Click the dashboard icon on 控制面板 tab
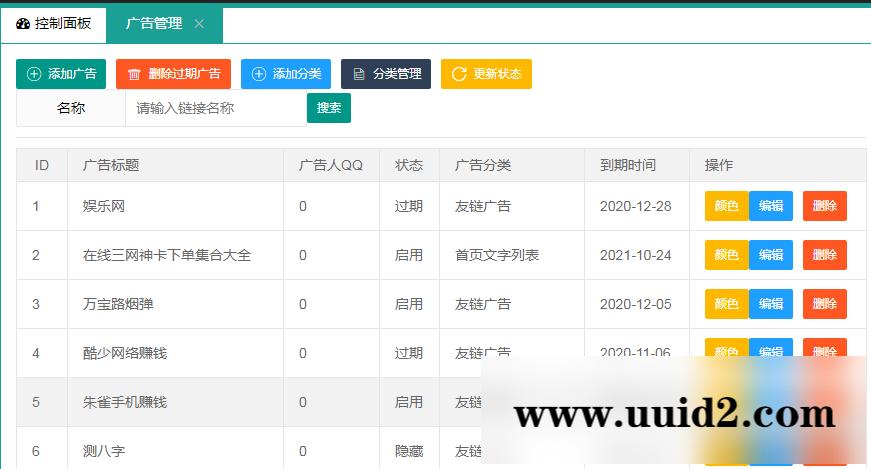This screenshot has height=469, width=871. coord(23,24)
